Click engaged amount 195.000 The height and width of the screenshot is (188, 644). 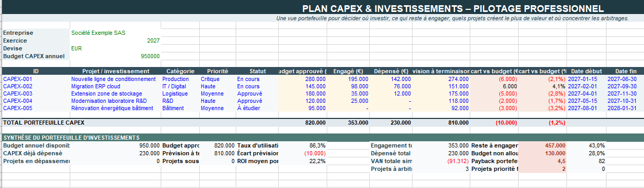click(349, 79)
